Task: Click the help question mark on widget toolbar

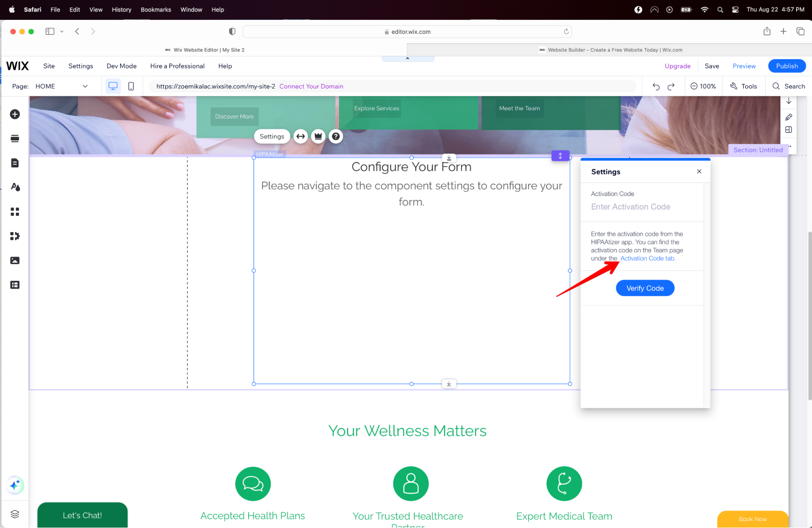Action: click(x=336, y=137)
